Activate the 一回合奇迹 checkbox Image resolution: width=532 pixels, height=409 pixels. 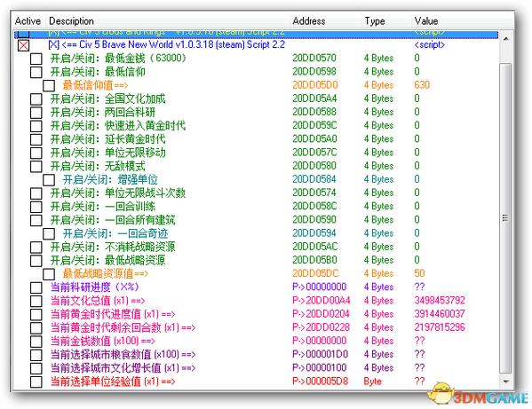point(49,234)
